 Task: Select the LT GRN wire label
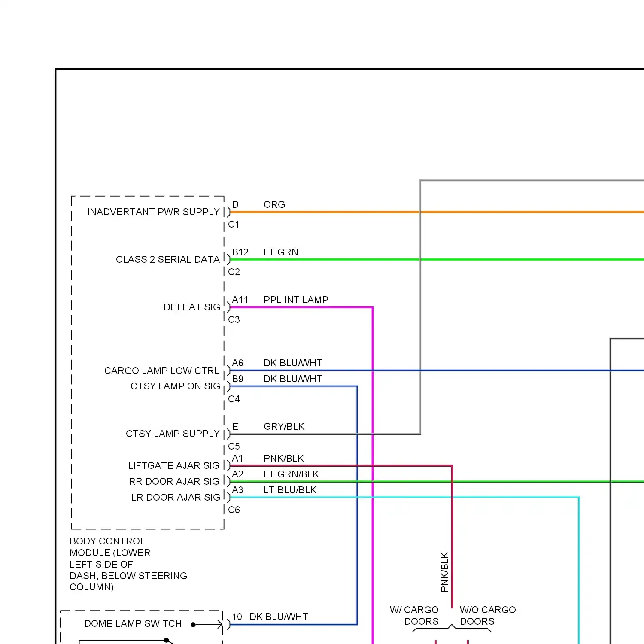pyautogui.click(x=281, y=252)
